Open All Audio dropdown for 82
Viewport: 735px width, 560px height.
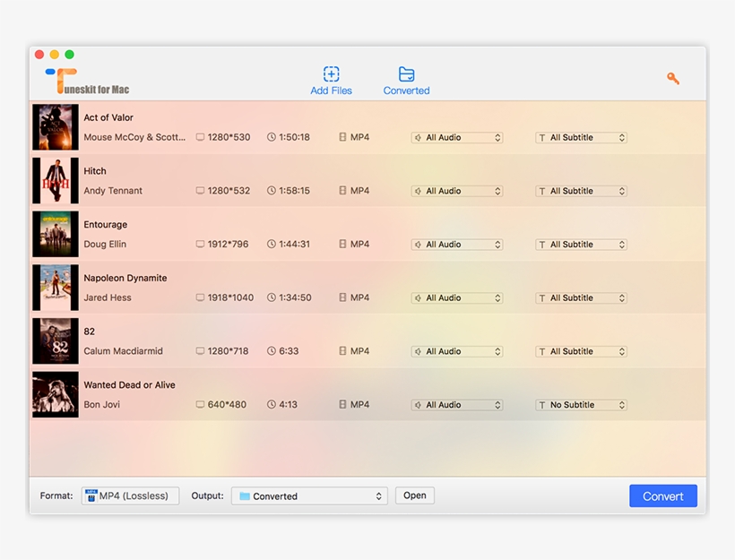click(457, 351)
